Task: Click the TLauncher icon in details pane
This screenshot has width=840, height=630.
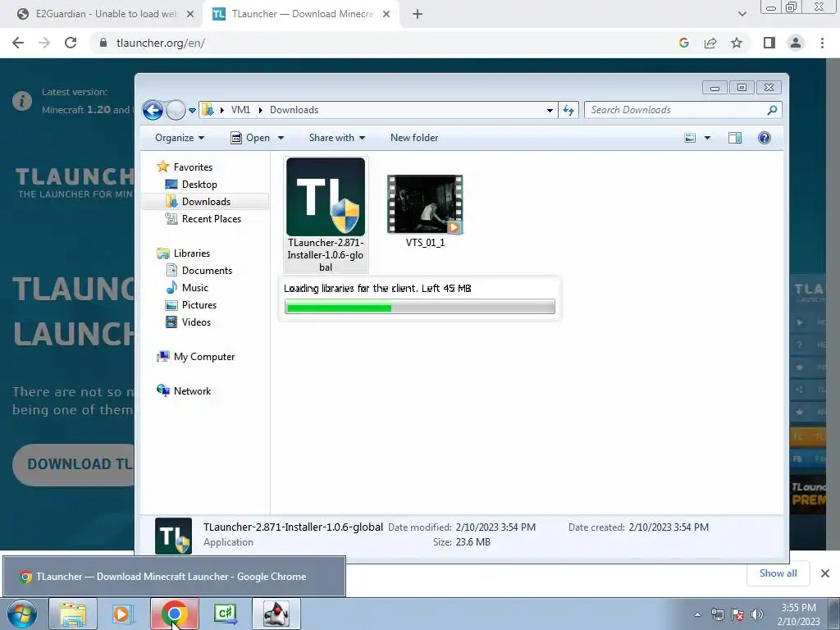Action: (174, 536)
